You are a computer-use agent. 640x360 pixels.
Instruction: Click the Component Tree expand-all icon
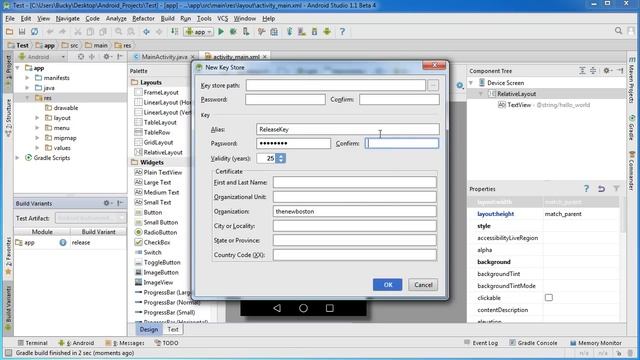[582, 71]
